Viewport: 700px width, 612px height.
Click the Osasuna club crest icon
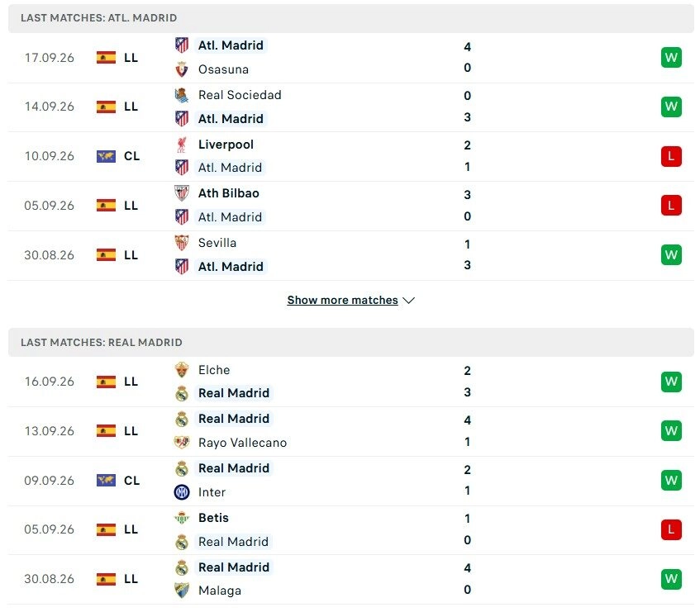point(181,69)
